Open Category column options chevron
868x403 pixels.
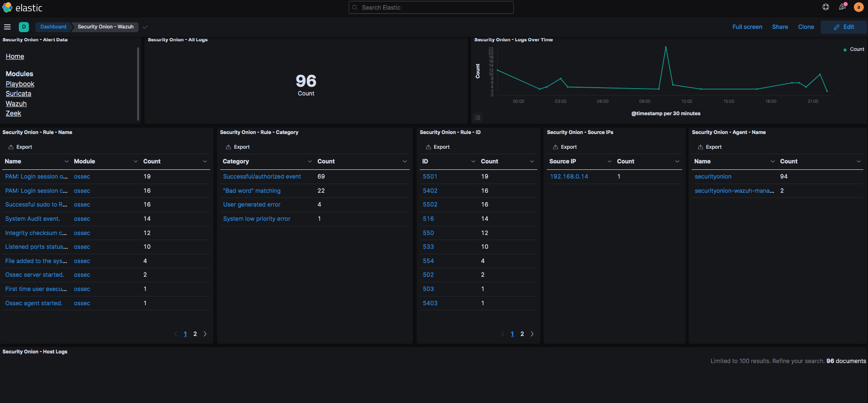pos(310,161)
